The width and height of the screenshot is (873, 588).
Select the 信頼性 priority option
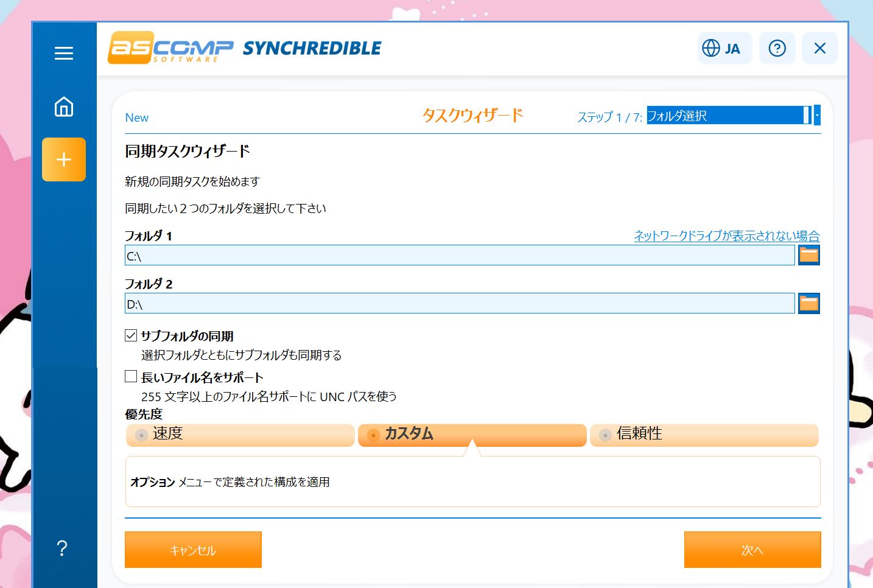click(x=704, y=435)
